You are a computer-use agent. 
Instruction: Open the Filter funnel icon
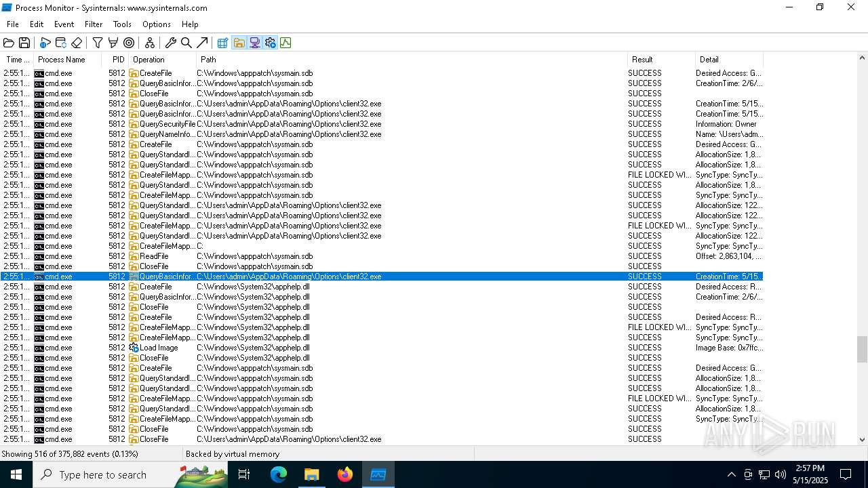tap(98, 43)
